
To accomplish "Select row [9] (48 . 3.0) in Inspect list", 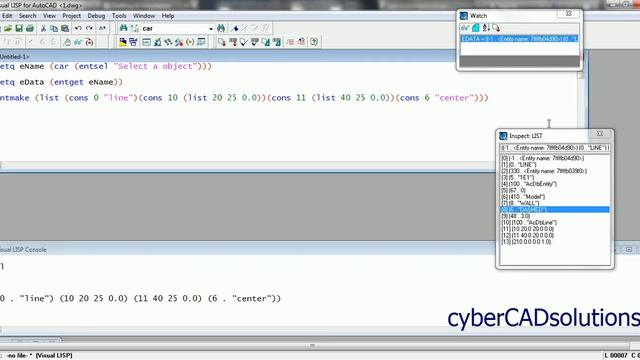I will tap(554, 216).
